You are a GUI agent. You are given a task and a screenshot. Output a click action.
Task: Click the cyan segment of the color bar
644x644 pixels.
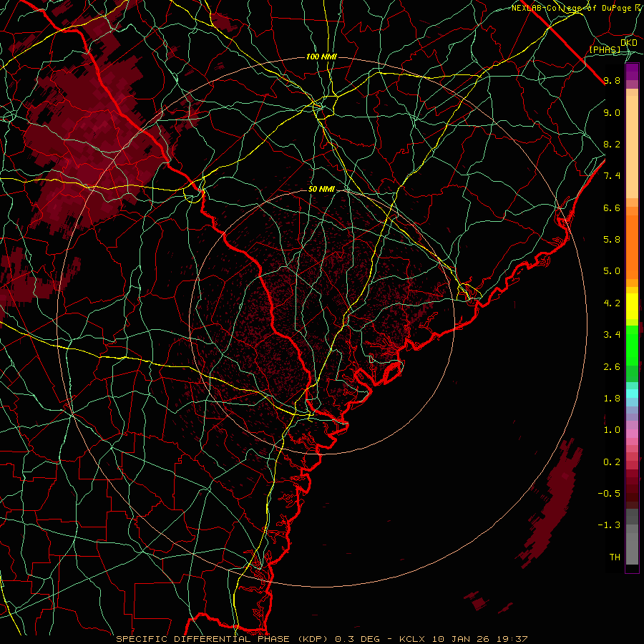pyautogui.click(x=632, y=394)
